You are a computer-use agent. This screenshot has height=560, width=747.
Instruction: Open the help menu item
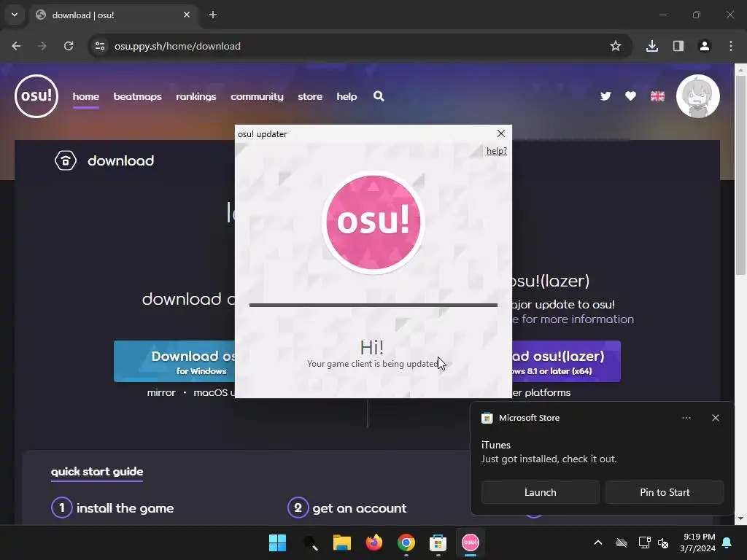coord(347,97)
